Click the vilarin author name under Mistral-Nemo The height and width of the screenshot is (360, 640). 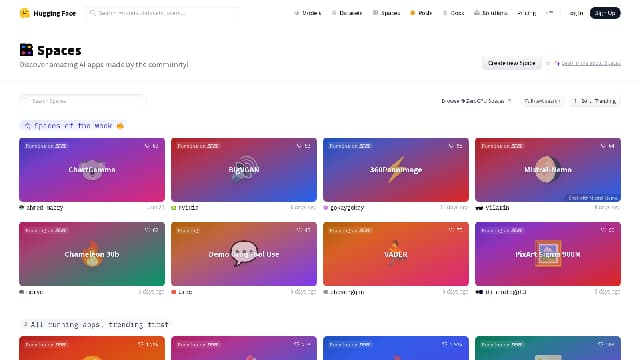[x=497, y=208]
